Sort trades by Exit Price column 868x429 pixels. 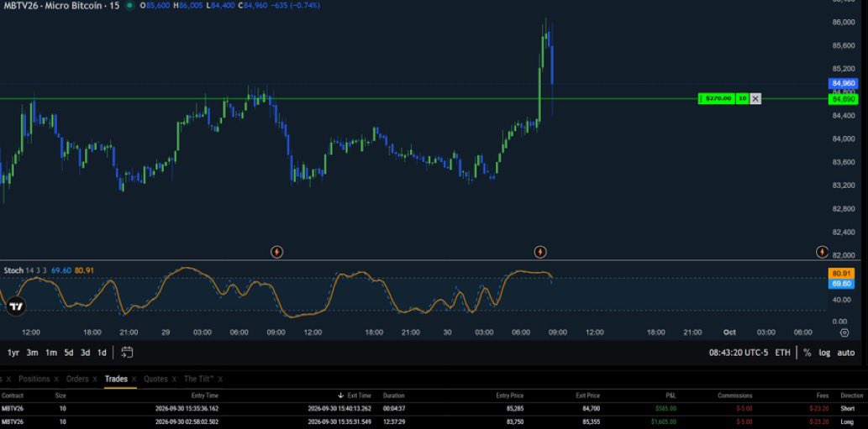tap(587, 395)
